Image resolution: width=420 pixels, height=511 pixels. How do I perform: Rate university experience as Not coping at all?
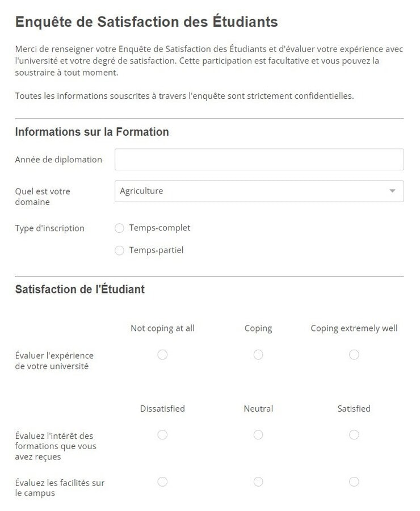(x=162, y=355)
